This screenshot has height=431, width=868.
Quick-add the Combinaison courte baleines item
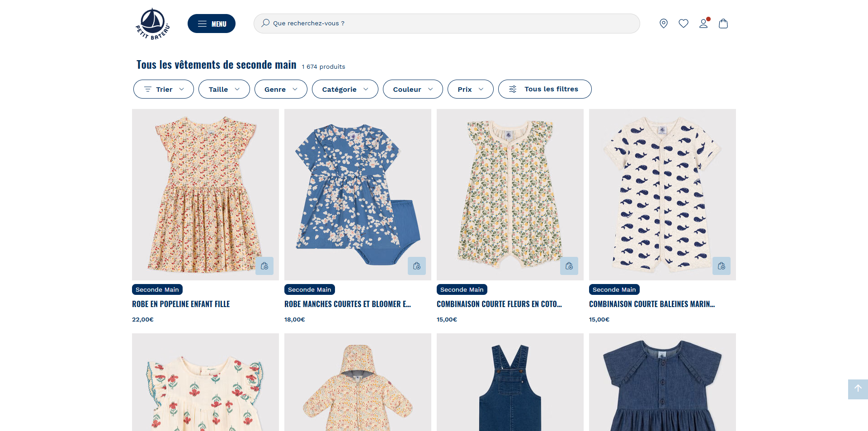coord(722,266)
